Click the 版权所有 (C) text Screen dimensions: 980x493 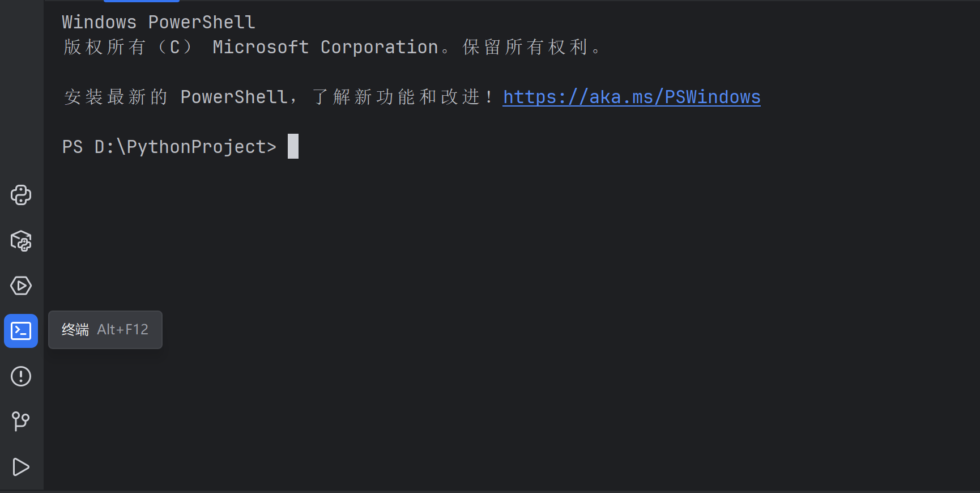pos(128,47)
